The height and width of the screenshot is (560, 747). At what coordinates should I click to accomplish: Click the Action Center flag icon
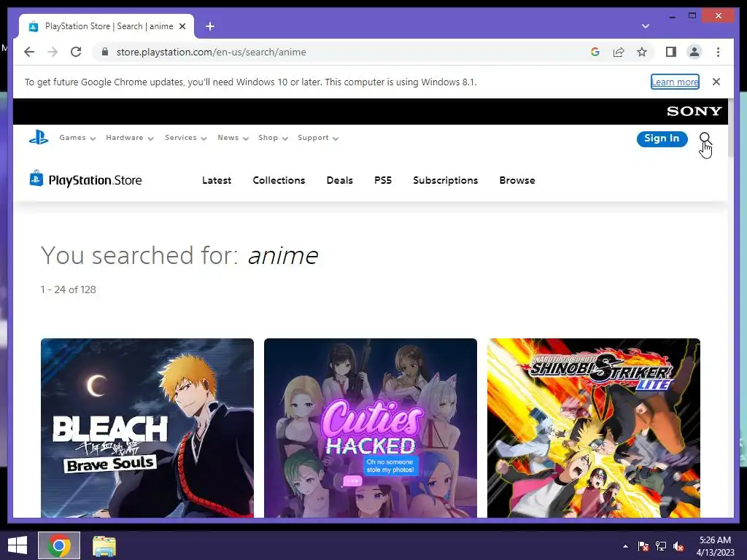[x=643, y=546]
